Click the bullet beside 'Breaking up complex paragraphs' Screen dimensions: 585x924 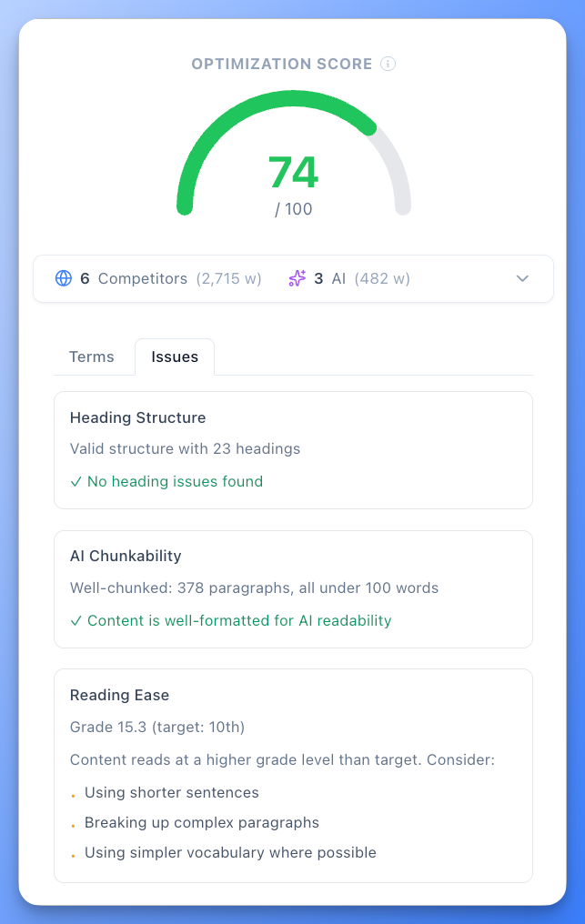(x=74, y=823)
